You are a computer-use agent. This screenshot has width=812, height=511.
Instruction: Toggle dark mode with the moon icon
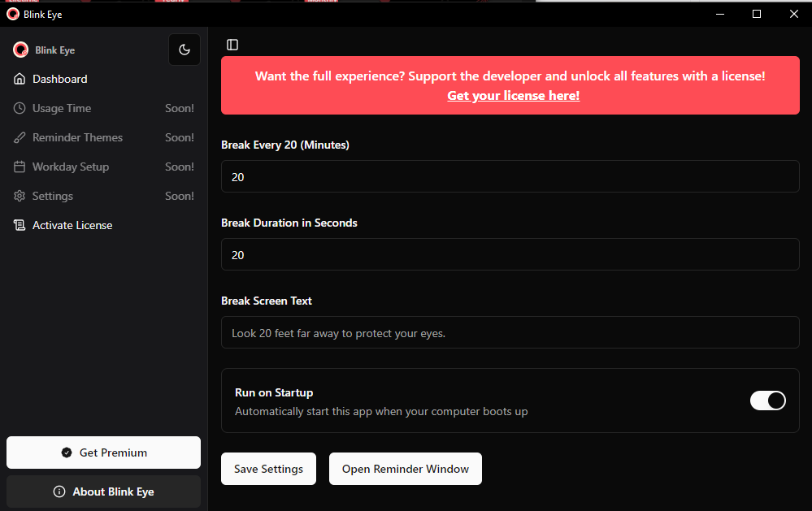pos(185,50)
